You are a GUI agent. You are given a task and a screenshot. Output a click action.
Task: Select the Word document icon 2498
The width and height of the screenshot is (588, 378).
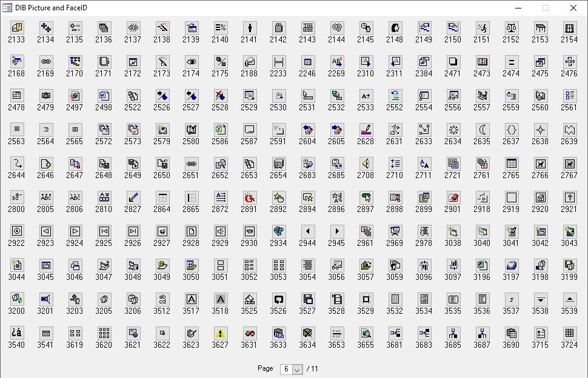coord(104,96)
